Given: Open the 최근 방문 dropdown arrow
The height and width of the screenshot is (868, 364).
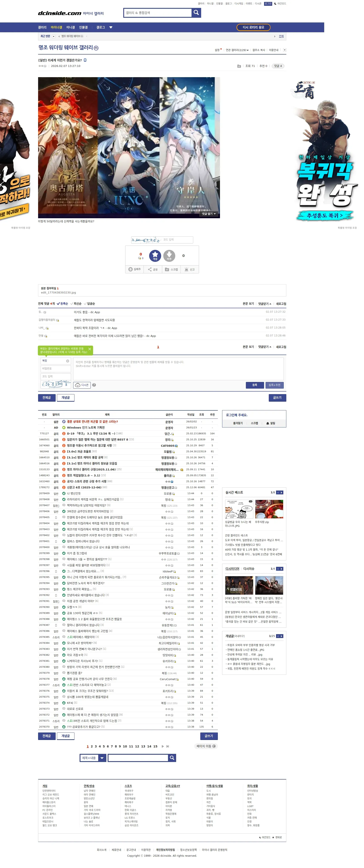Looking at the screenshot, I should (x=54, y=36).
